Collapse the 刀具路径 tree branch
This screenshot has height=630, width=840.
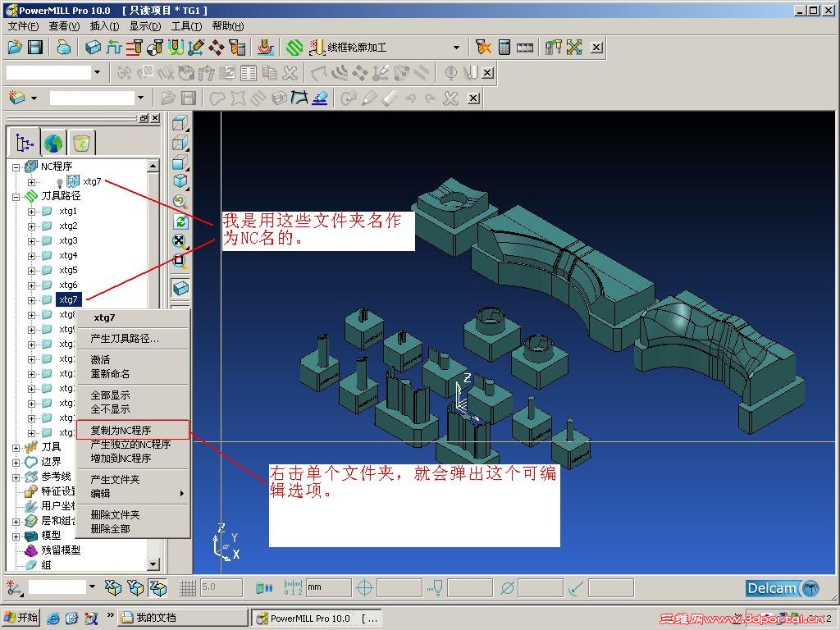(16, 197)
